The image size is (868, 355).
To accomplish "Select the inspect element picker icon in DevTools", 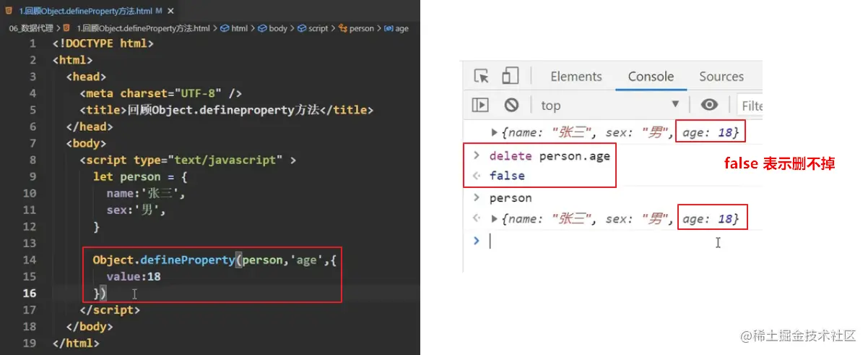I will (x=482, y=76).
